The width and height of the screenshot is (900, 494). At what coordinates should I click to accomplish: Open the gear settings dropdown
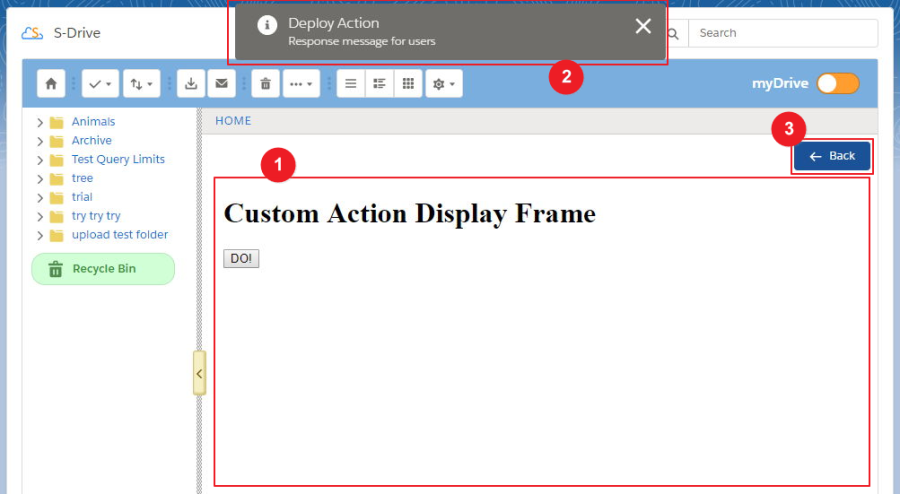443,84
